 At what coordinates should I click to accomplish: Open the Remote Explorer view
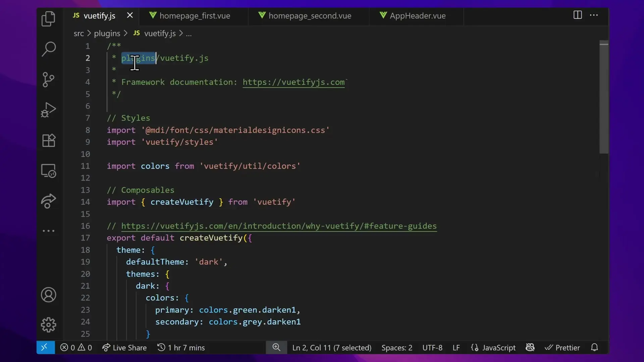49,171
